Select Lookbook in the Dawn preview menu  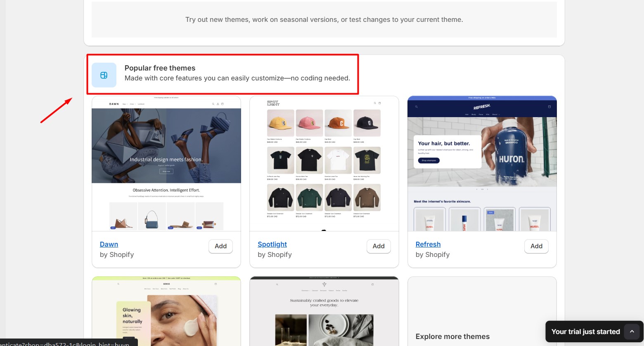click(x=141, y=104)
